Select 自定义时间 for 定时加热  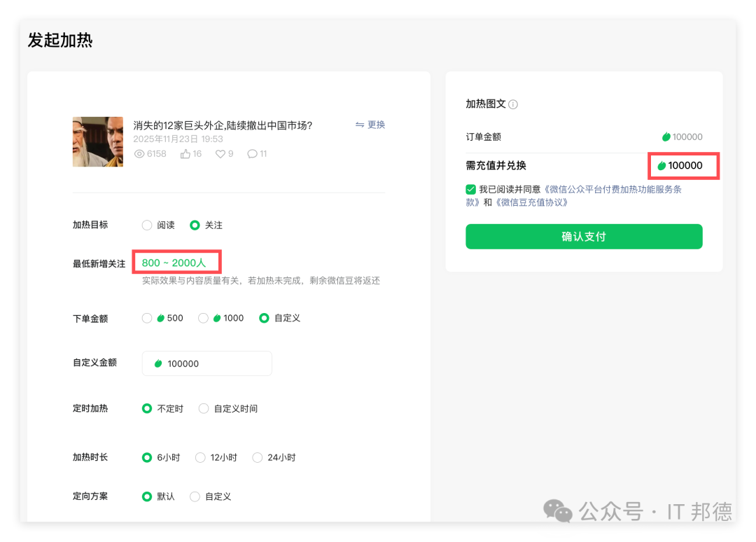204,409
